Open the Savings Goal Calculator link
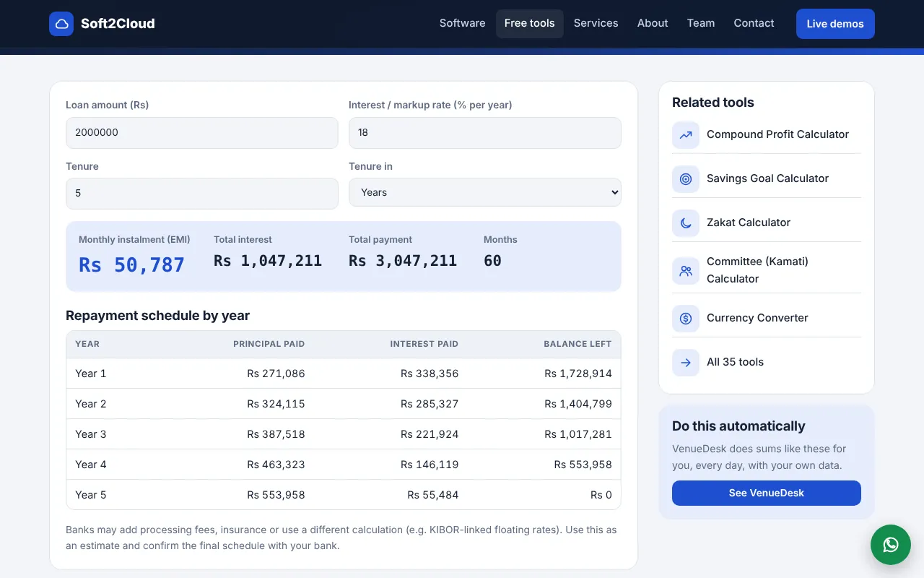This screenshot has width=924, height=578. click(767, 178)
